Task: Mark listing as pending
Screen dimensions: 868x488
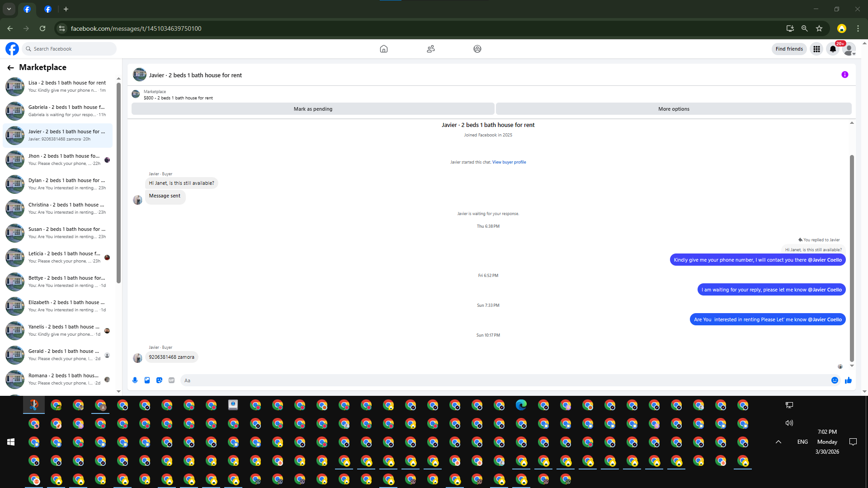Action: coord(313,109)
